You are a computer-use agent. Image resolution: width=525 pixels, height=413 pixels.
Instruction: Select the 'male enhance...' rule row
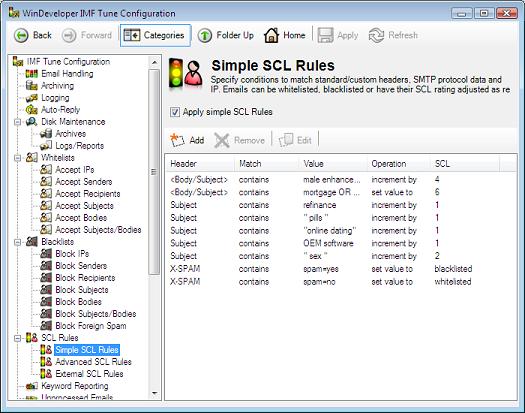tap(340, 180)
